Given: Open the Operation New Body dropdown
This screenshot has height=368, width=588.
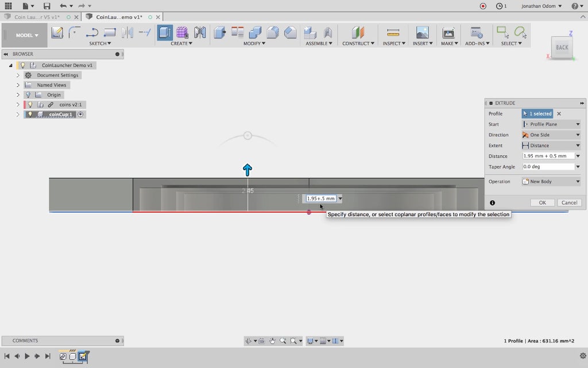Looking at the screenshot, I should coord(552,181).
